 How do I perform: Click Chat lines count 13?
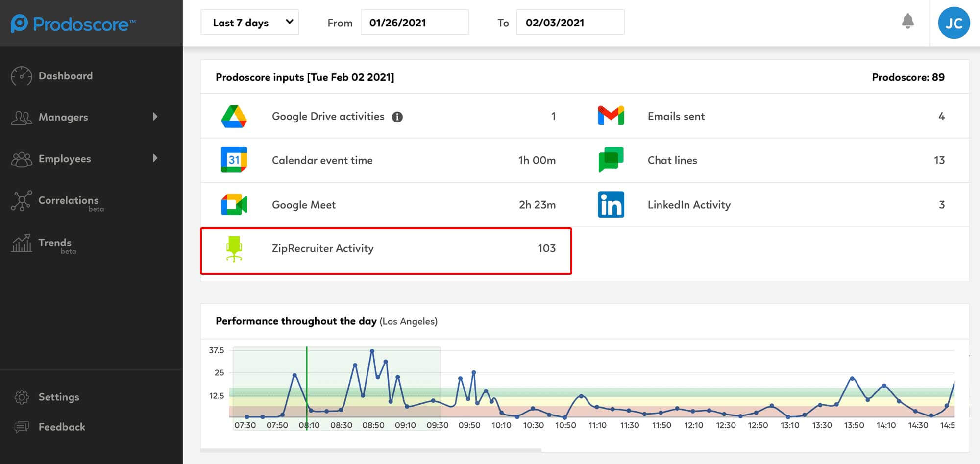click(939, 160)
